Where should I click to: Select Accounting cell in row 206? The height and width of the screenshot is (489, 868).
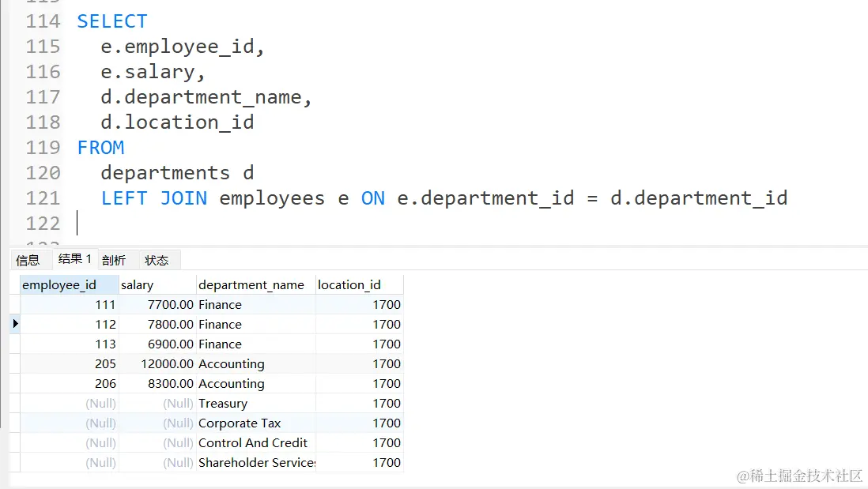click(256, 384)
